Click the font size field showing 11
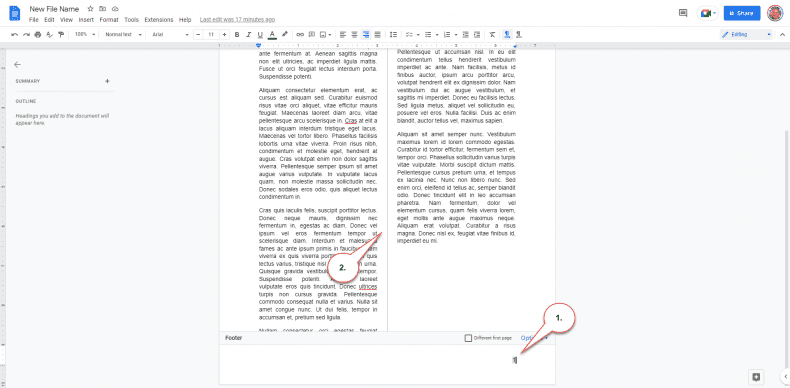The height and width of the screenshot is (388, 790). click(x=211, y=35)
